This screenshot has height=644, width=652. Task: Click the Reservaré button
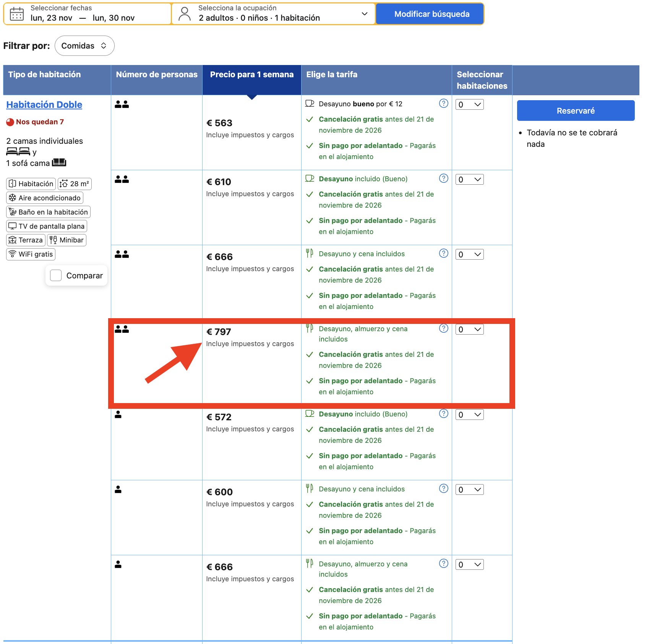(x=576, y=111)
